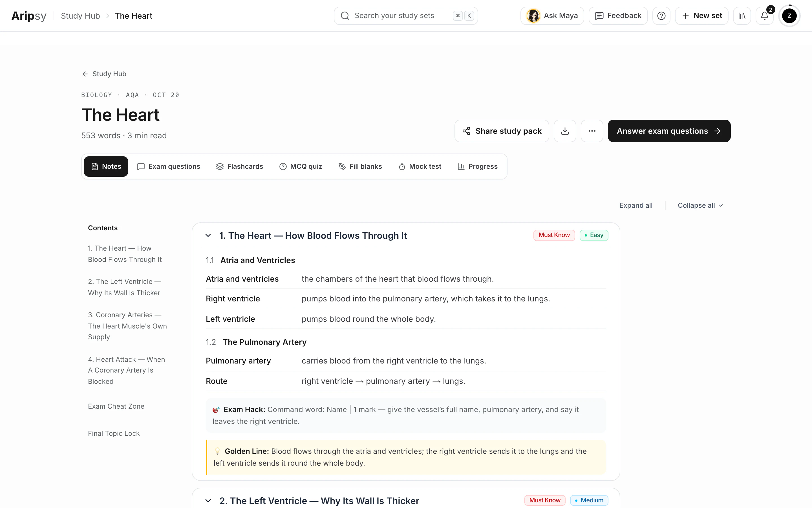The height and width of the screenshot is (508, 812).
Task: Click the Must Know tag on section 1
Action: [x=554, y=235]
